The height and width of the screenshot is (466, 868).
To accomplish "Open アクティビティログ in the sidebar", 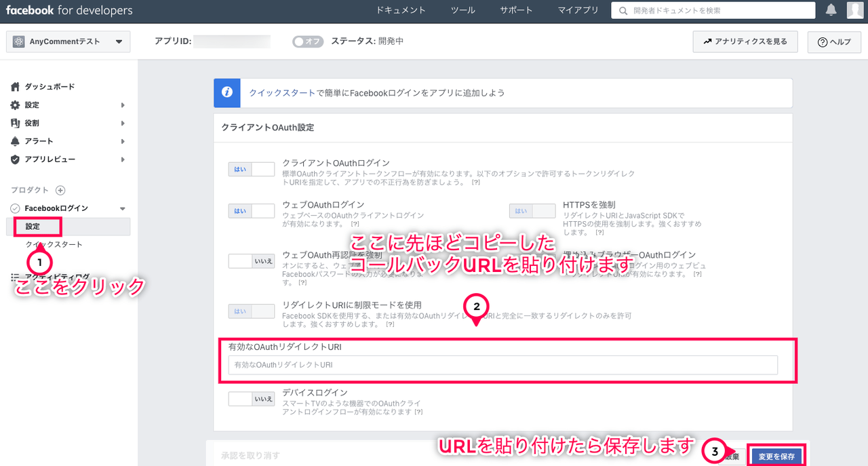I will coord(57,277).
